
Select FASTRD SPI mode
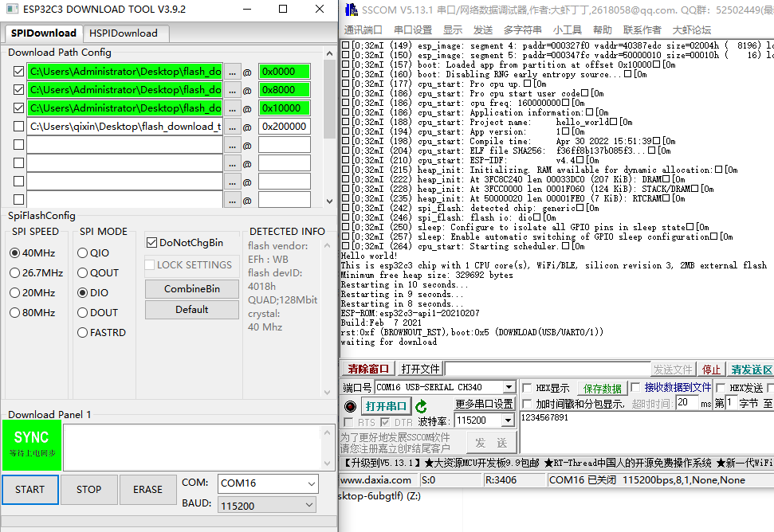(x=82, y=333)
